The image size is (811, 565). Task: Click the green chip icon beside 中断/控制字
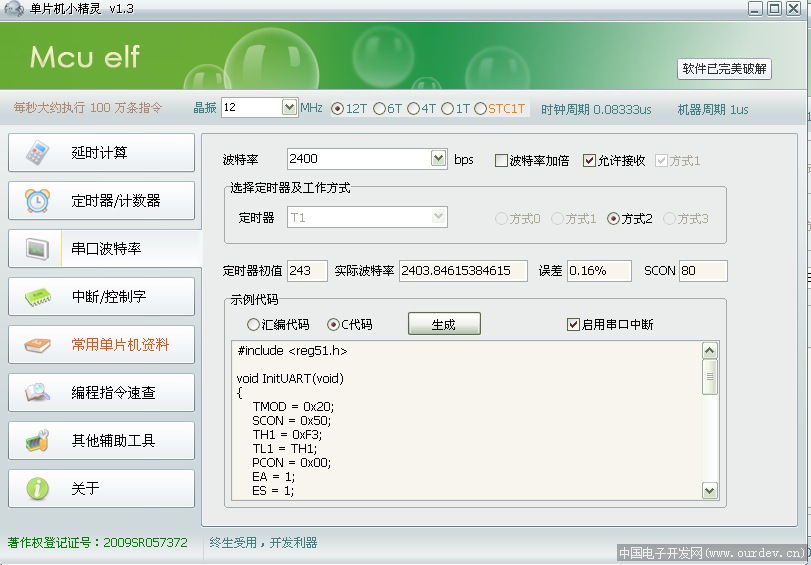click(37, 296)
